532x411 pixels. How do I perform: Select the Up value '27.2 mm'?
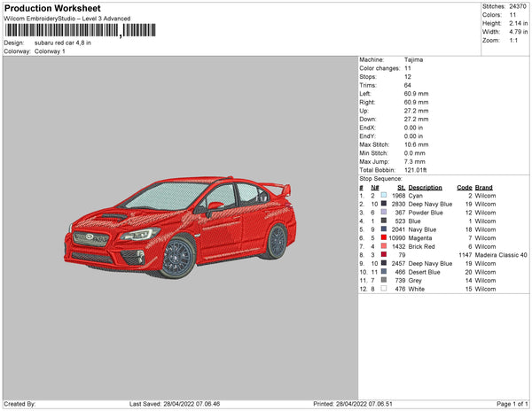point(417,111)
